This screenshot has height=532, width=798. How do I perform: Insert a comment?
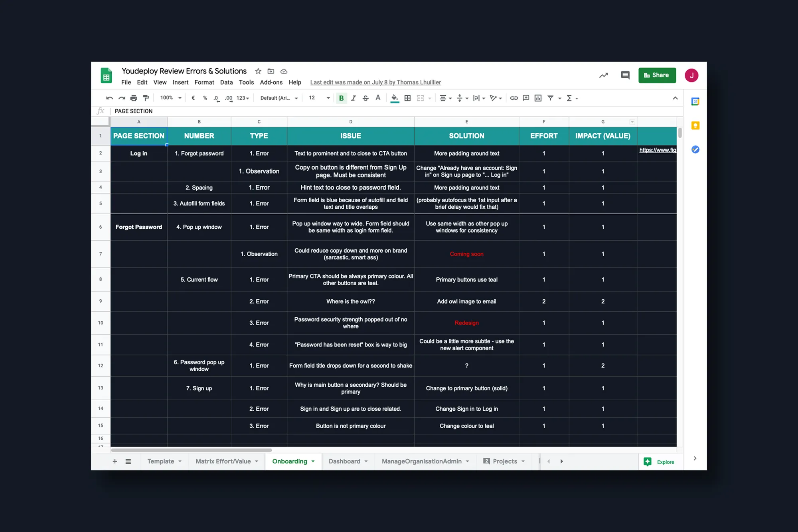click(526, 98)
